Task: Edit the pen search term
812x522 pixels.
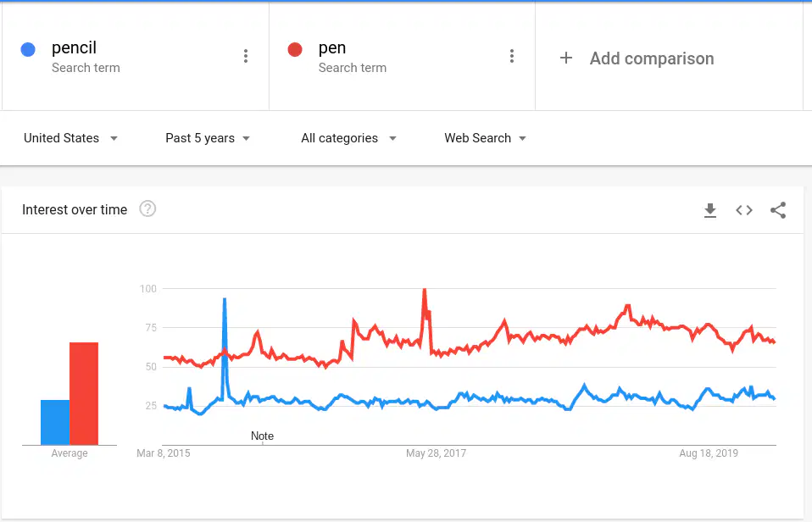Action: (x=332, y=47)
